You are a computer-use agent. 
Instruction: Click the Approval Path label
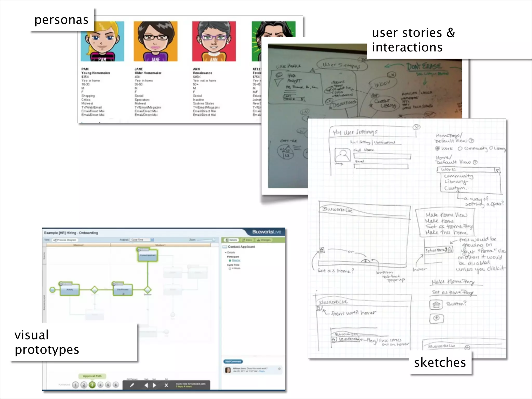point(92,376)
